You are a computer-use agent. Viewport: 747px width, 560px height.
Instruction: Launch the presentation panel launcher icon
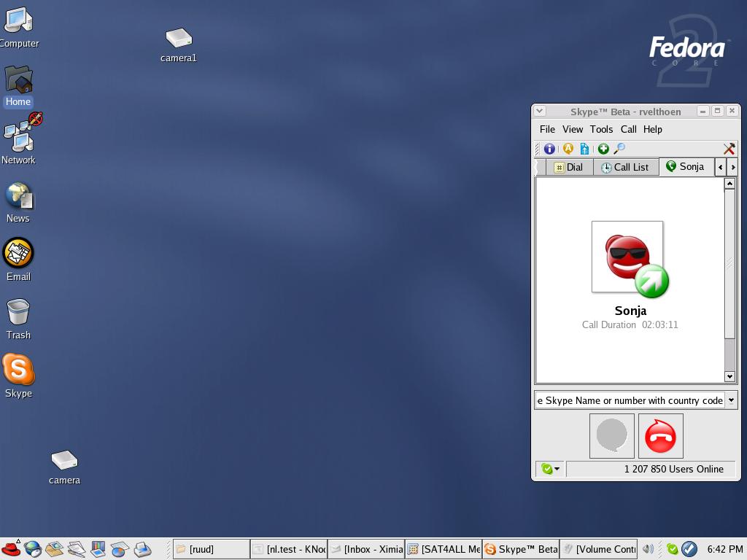click(98, 549)
